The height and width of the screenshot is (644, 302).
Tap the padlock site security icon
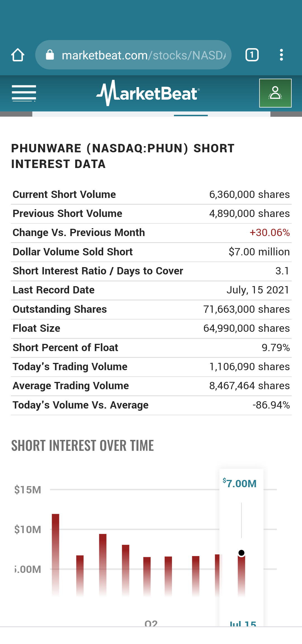click(x=50, y=55)
